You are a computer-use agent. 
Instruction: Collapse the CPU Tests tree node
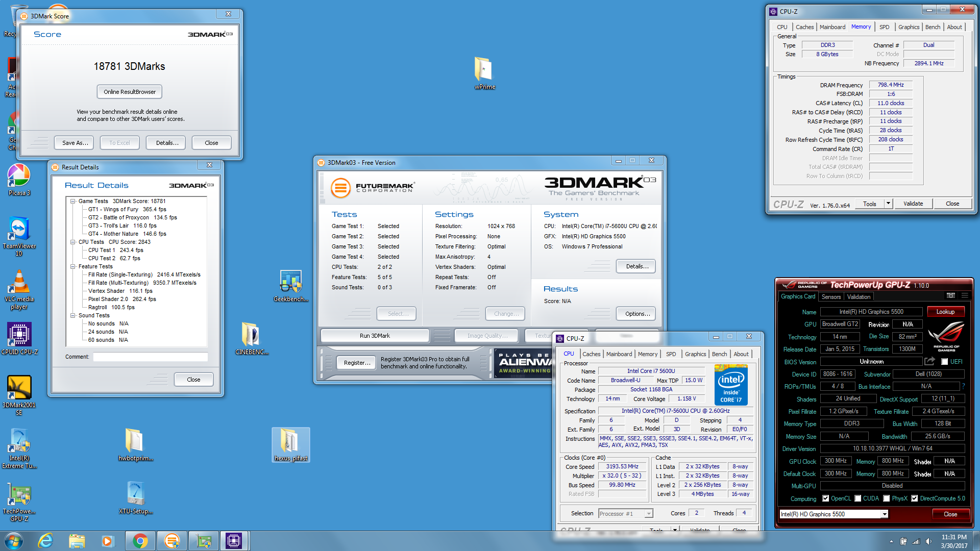click(73, 242)
